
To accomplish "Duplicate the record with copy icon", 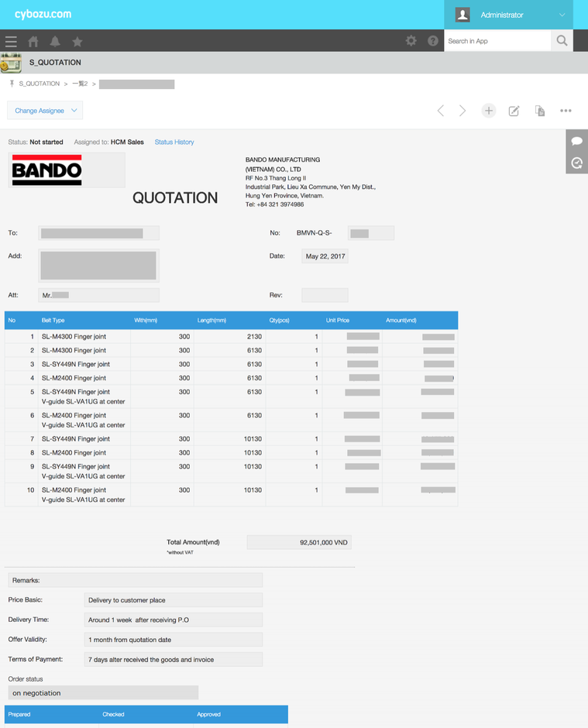I will point(540,111).
